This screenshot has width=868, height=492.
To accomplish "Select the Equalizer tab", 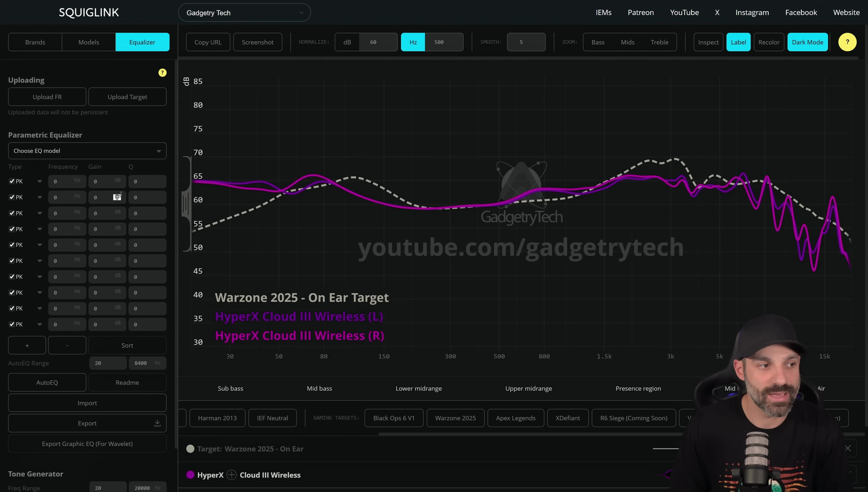I will pos(142,42).
